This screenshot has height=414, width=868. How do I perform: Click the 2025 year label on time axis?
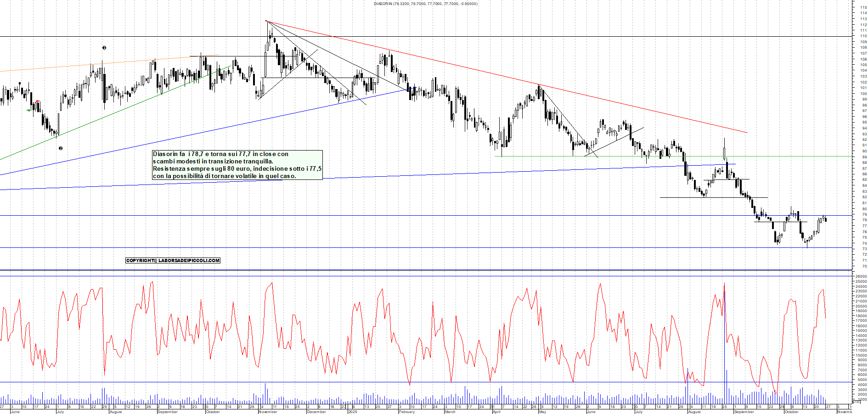352,412
